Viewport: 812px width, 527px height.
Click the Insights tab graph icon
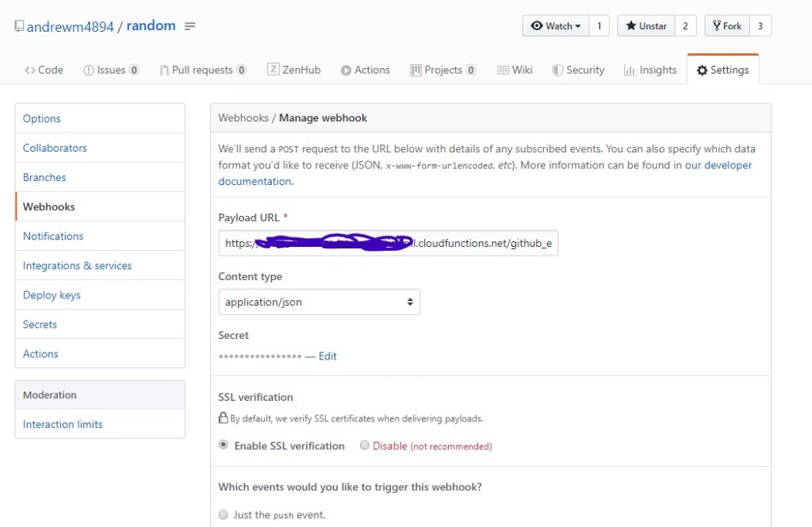(x=630, y=71)
